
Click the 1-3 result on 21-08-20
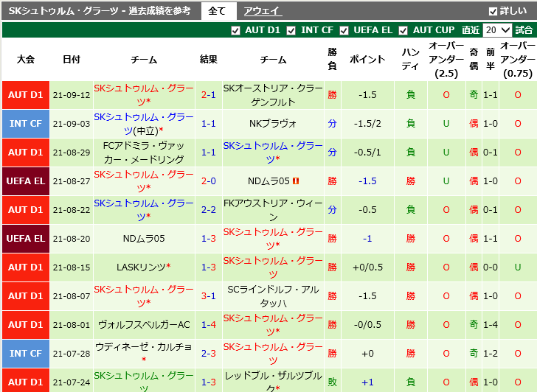[x=208, y=239]
